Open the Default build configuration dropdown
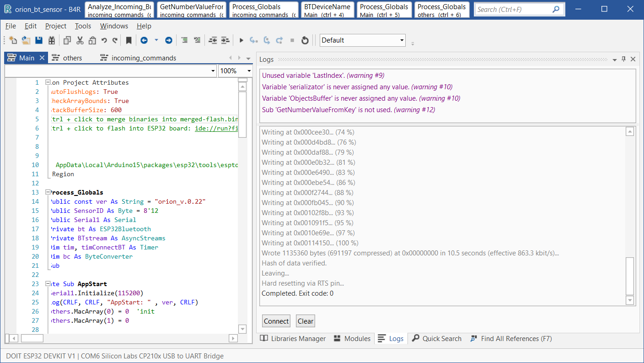Screen dimensions: 644x363 point(362,40)
